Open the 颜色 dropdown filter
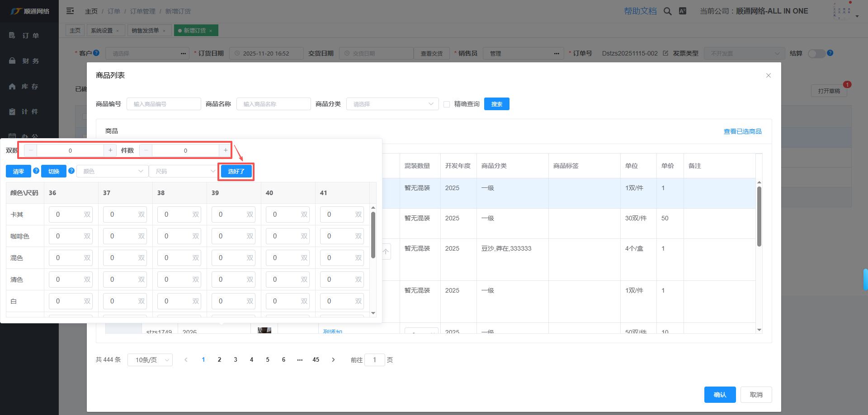The width and height of the screenshot is (868, 415). [x=113, y=172]
